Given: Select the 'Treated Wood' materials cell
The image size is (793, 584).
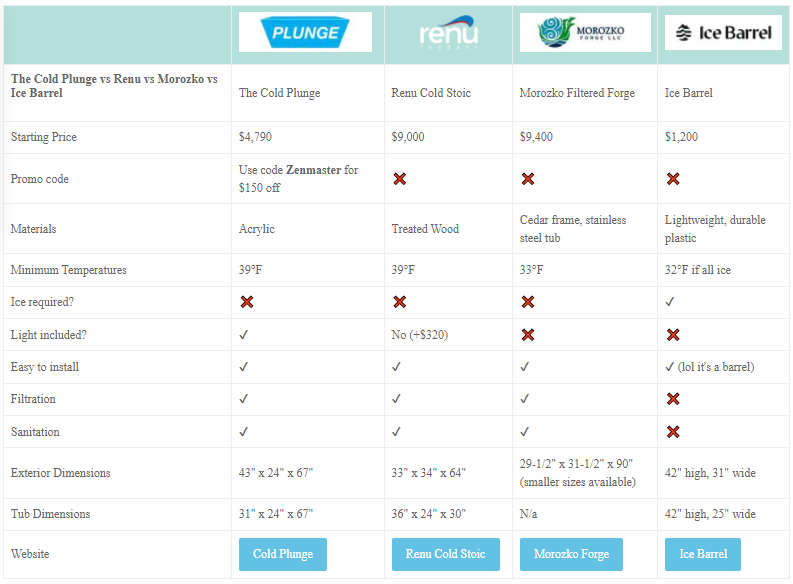Looking at the screenshot, I should click(425, 229).
